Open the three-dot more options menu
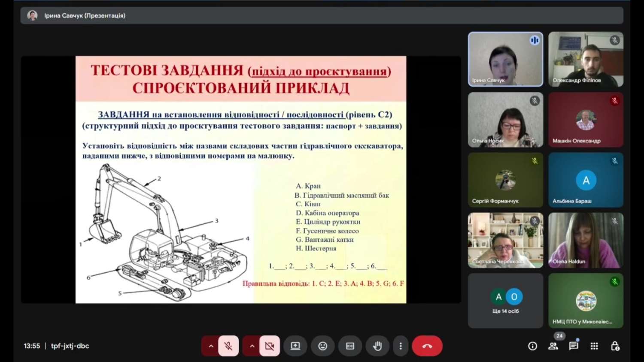 [401, 346]
